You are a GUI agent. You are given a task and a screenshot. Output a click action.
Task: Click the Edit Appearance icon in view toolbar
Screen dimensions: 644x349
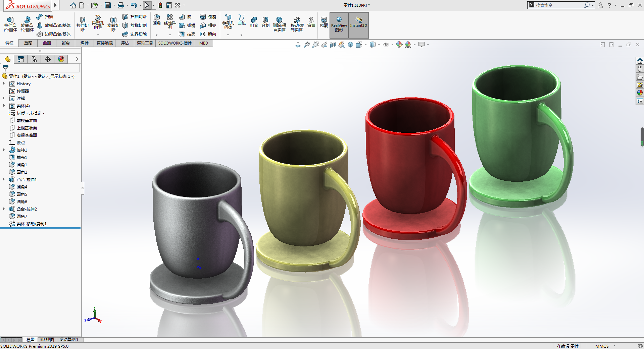point(399,45)
